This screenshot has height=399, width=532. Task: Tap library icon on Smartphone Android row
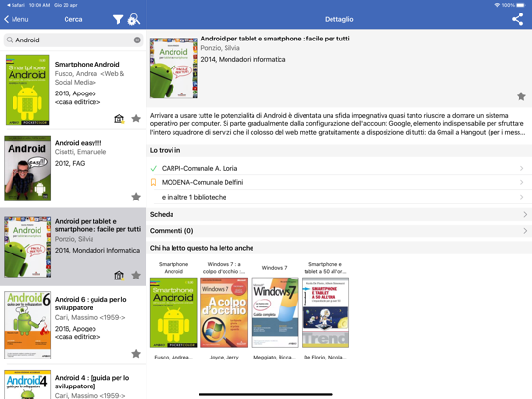[x=119, y=119]
